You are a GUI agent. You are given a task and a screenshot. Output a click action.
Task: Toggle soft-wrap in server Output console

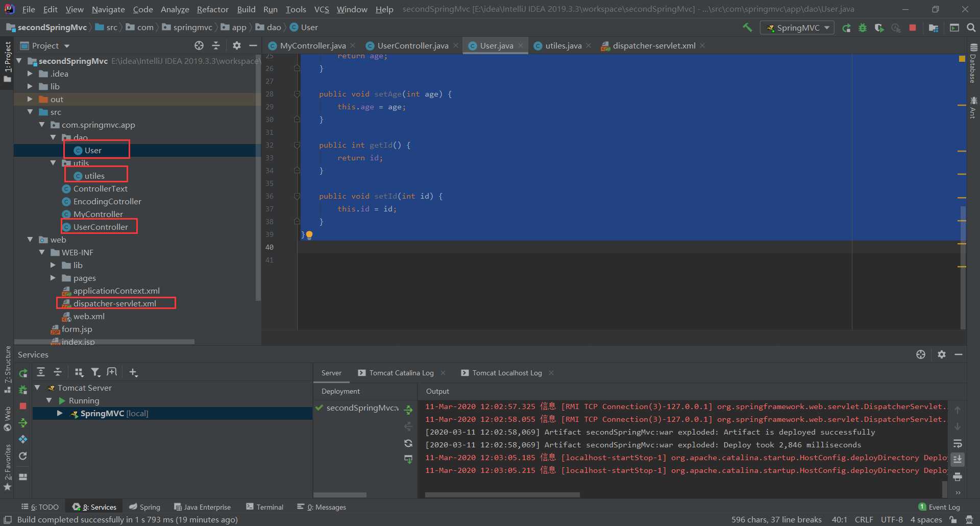pyautogui.click(x=958, y=443)
